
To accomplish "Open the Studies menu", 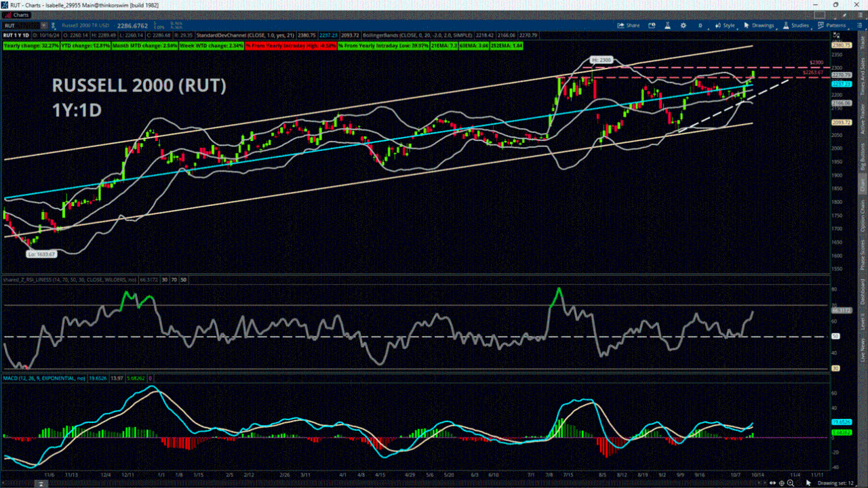I will (x=795, y=25).
